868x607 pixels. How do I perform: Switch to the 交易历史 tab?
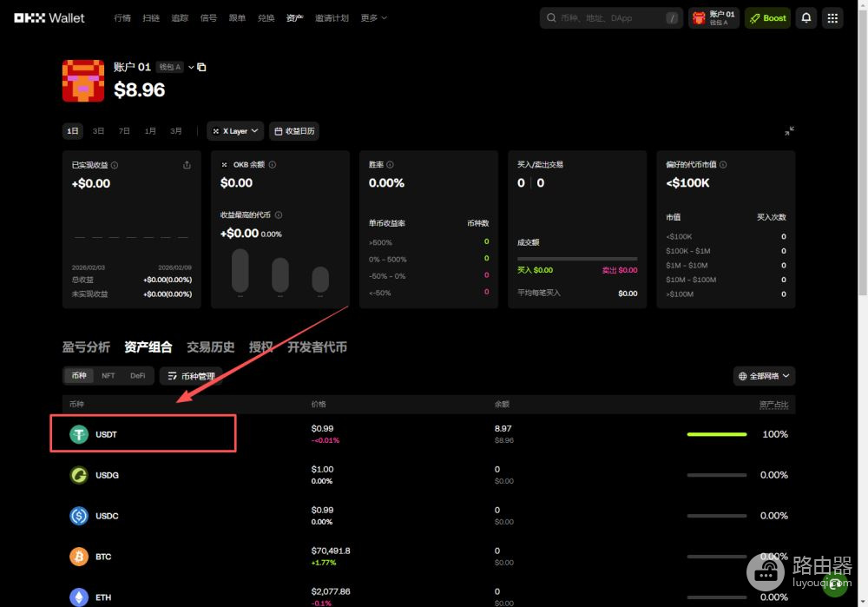pyautogui.click(x=211, y=347)
